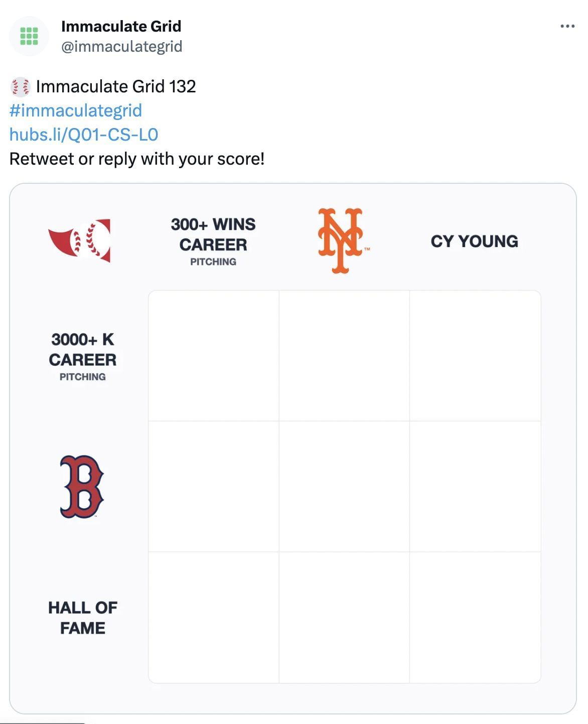Click the Immaculate Grid baseball logo
This screenshot has width=588, height=724.
pyautogui.click(x=81, y=241)
